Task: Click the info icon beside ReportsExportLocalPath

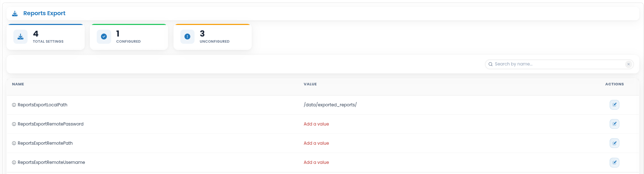Action: click(x=14, y=105)
